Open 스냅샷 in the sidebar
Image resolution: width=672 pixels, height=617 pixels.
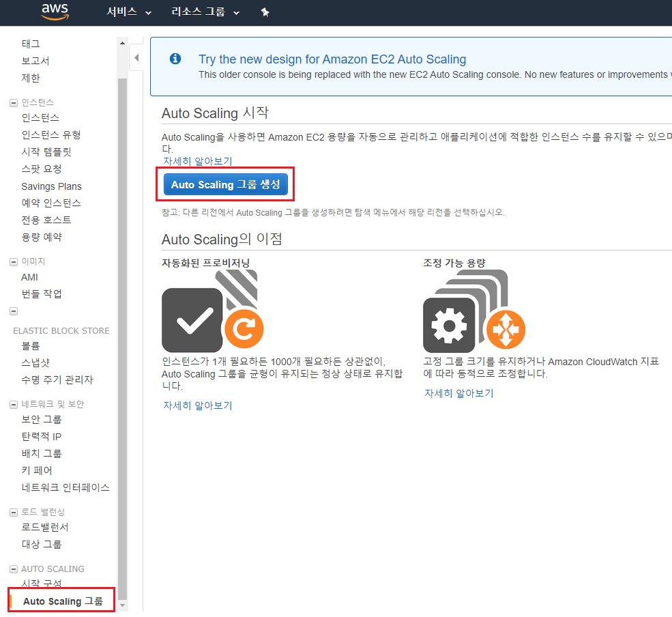pyautogui.click(x=35, y=362)
